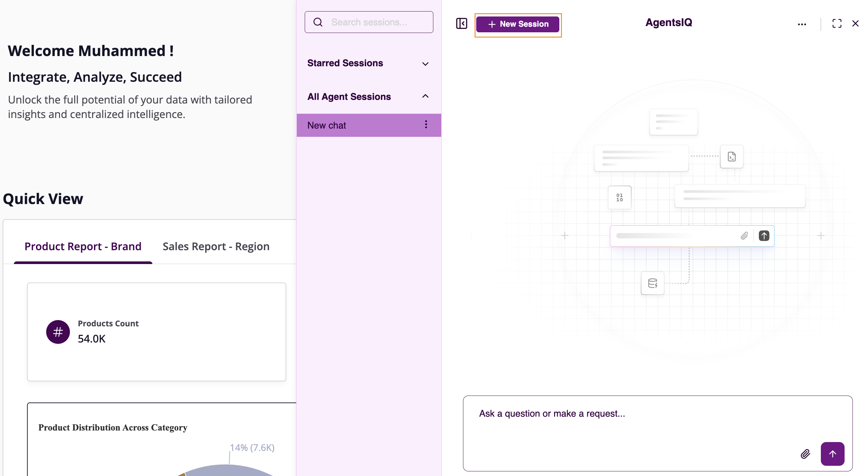Click the search magnifier in the sessions sidebar
868x476 pixels.
point(318,21)
